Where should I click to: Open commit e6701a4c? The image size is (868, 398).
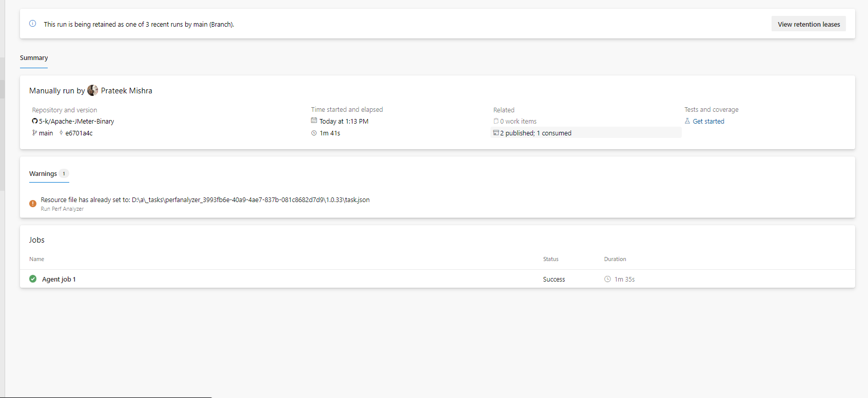79,133
